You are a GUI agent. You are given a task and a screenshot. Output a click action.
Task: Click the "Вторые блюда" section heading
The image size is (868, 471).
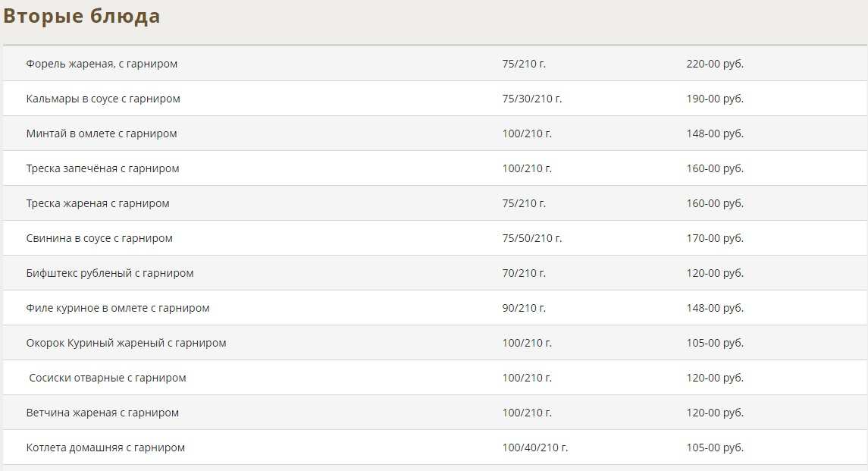point(82,17)
